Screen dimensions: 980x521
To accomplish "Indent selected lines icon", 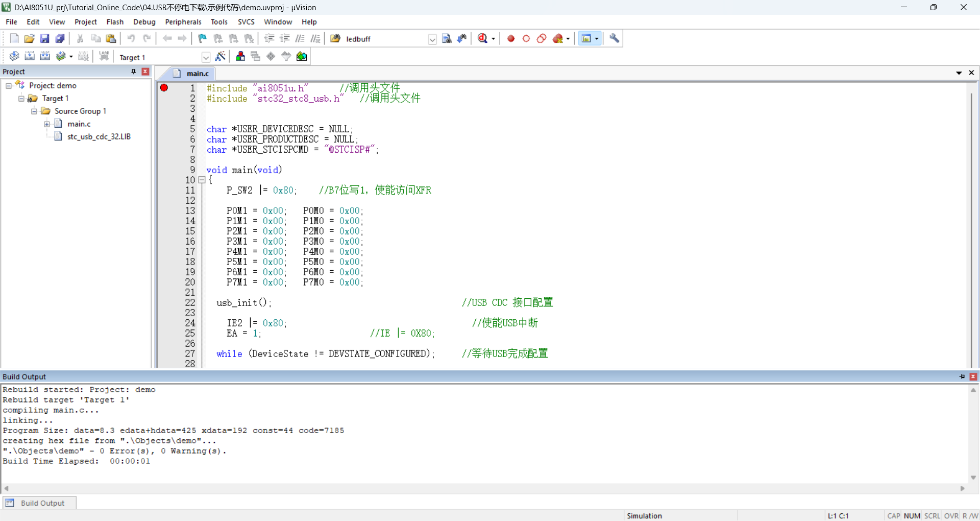I will [269, 38].
